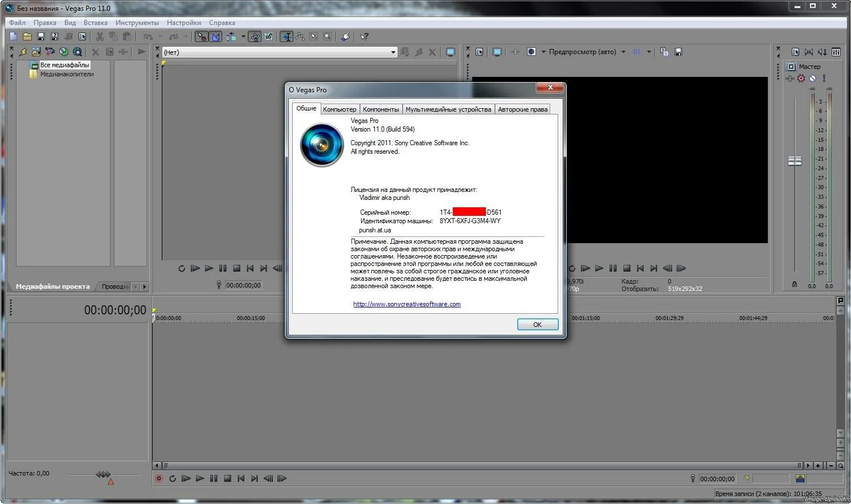Screen dimensions: 851x504
Task: Open Project Properties icon in main toolbar
Action: (82, 36)
